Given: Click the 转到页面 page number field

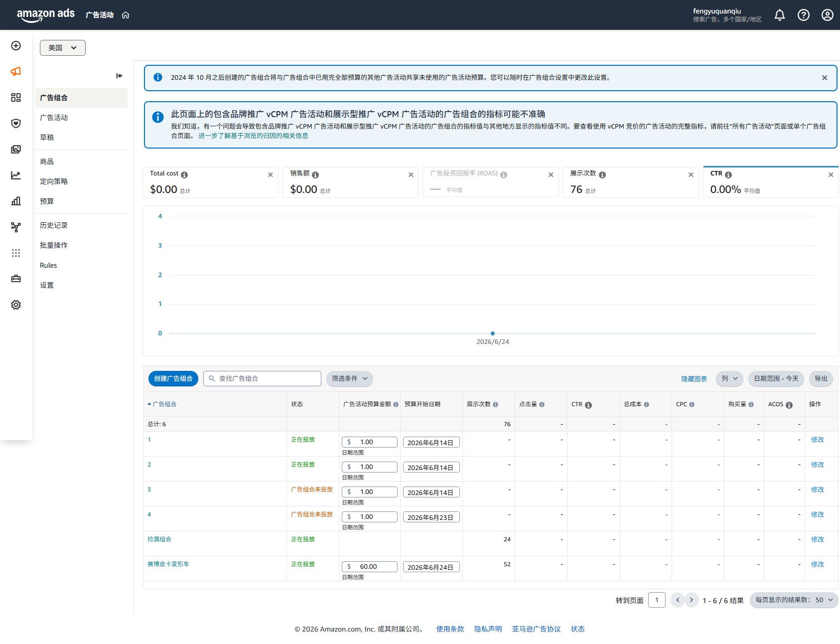Looking at the screenshot, I should [657, 600].
